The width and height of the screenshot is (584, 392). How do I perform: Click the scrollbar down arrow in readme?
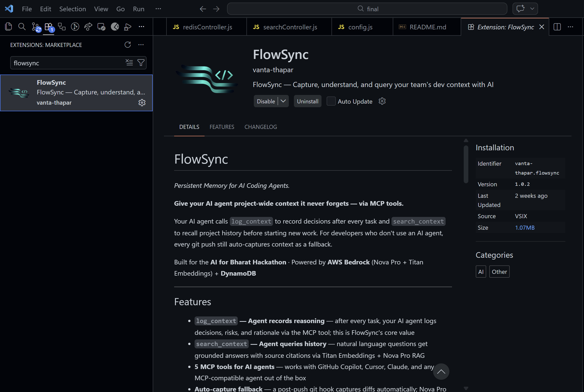(466, 388)
